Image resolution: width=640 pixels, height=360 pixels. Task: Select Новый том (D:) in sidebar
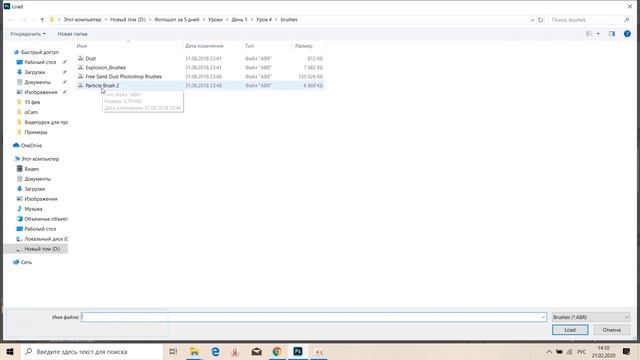pos(42,249)
